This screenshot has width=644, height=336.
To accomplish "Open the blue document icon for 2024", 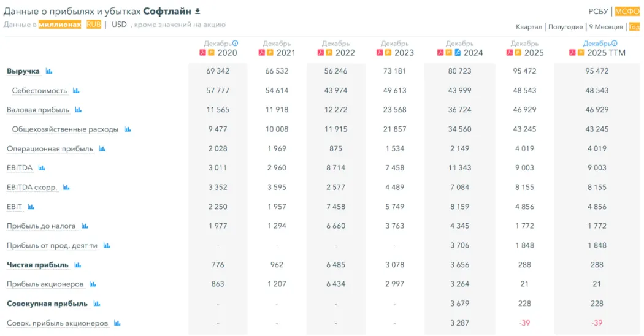I will (458, 53).
